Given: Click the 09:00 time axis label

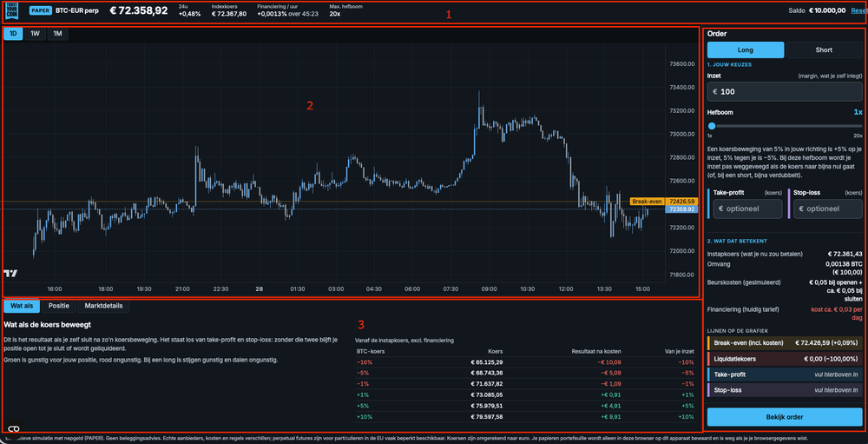Looking at the screenshot, I should coord(489,288).
